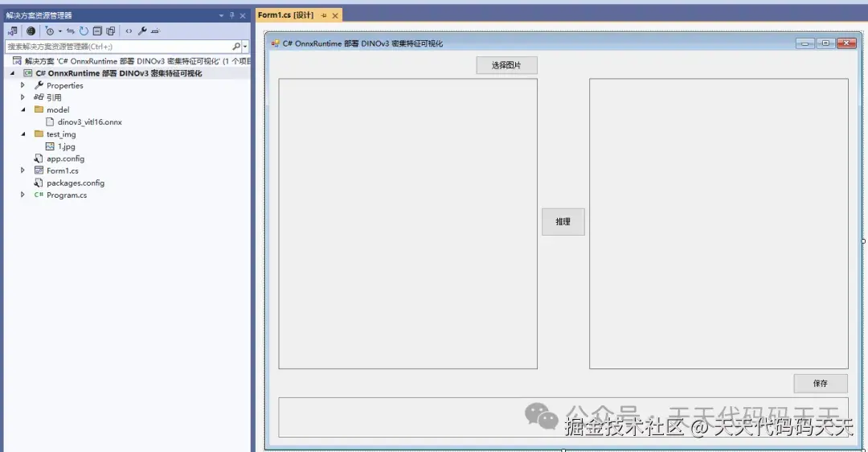Click the packages.config file icon
868x452 pixels.
[x=39, y=183]
